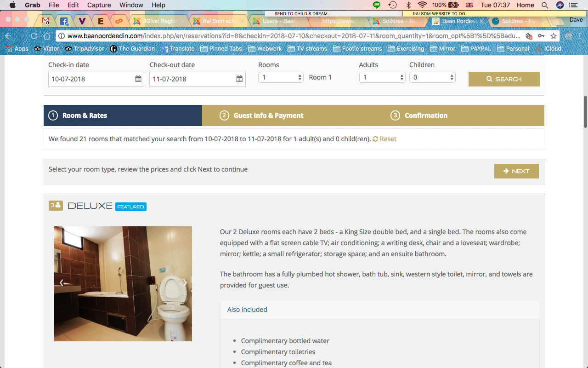Image resolution: width=588 pixels, height=368 pixels.
Task: Open macOS Spotlight search
Action: pos(544,5)
